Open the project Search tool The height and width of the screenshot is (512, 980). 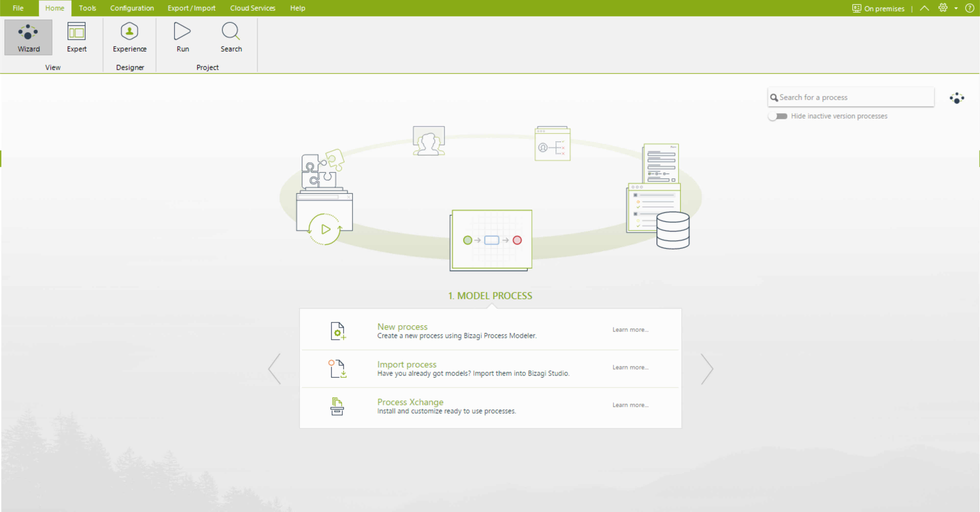(231, 37)
